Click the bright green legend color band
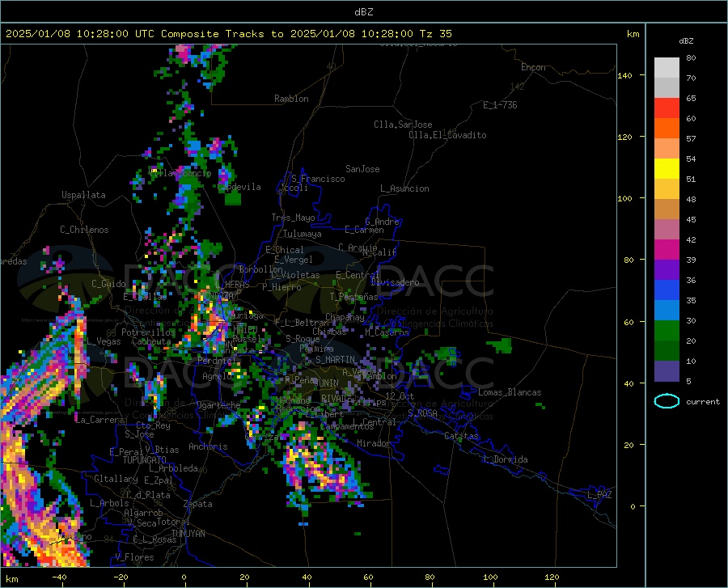The image size is (728, 588). tap(667, 331)
